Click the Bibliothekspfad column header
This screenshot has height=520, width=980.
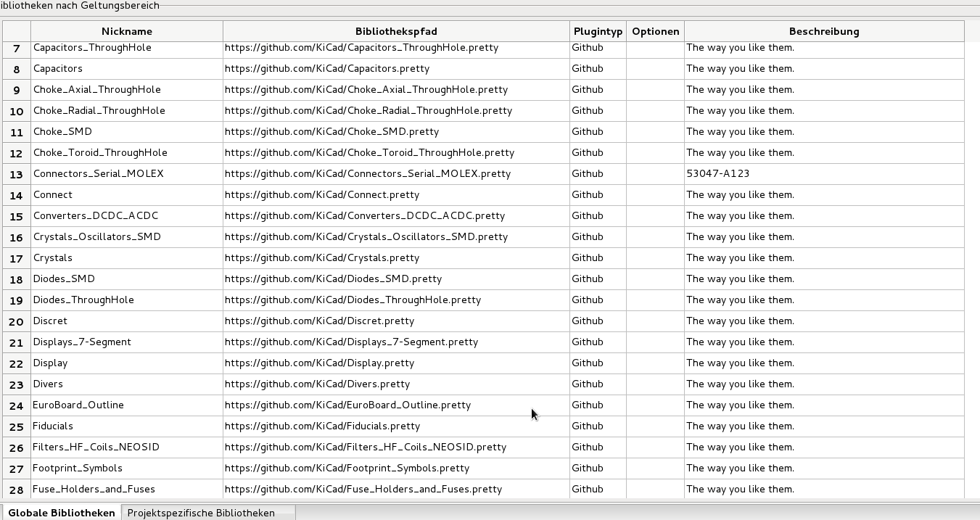pyautogui.click(x=396, y=31)
